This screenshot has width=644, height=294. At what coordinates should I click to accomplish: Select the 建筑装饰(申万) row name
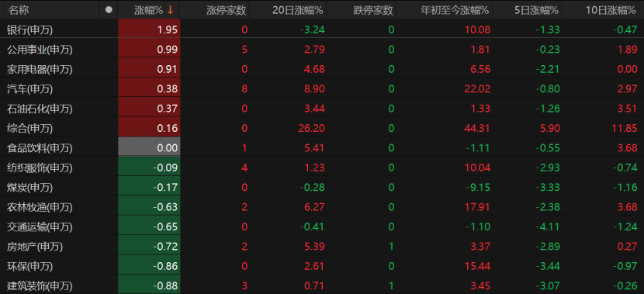40,286
